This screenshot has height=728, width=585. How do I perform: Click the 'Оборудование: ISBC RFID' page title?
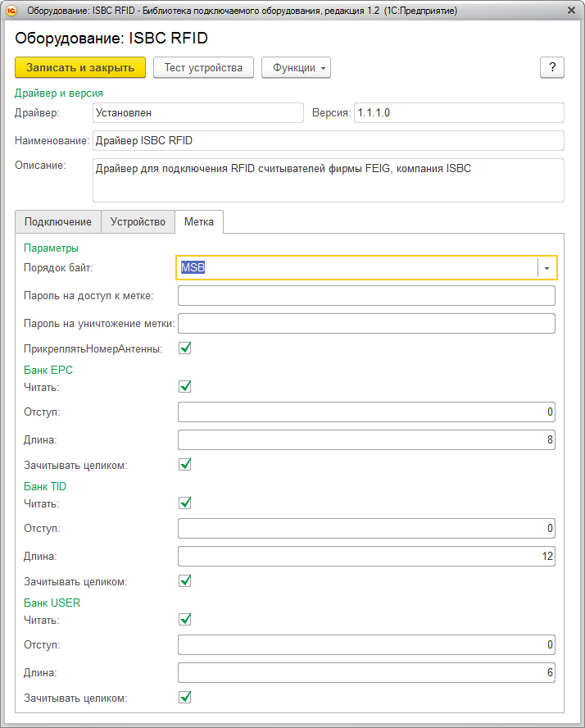[x=111, y=38]
